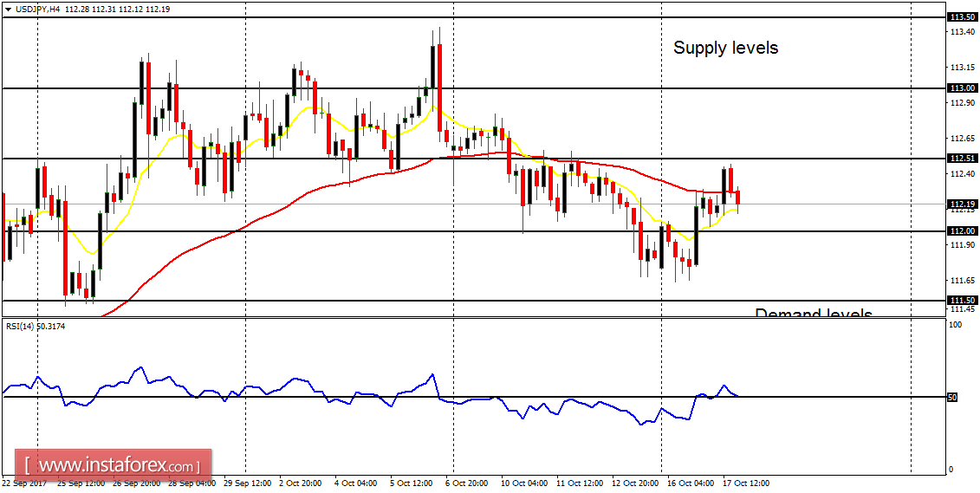The height and width of the screenshot is (493, 980).
Task: Click the 111.45 price axis value
Action: (x=963, y=309)
